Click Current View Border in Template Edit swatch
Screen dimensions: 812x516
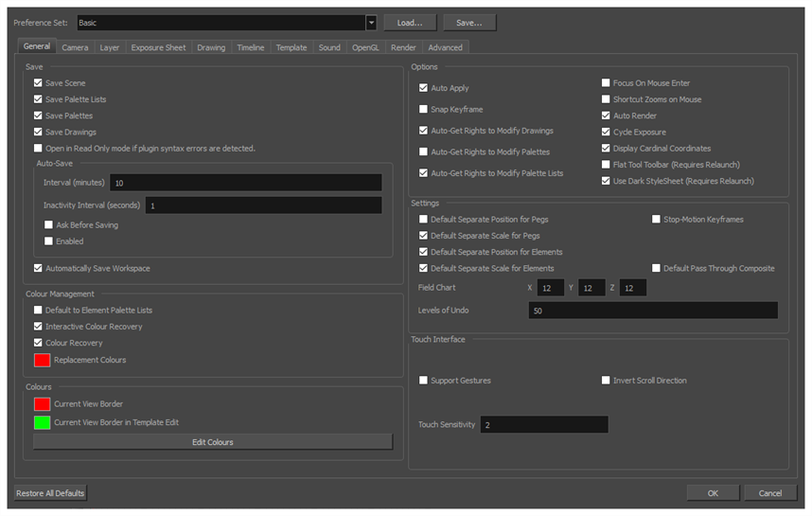pyautogui.click(x=42, y=423)
